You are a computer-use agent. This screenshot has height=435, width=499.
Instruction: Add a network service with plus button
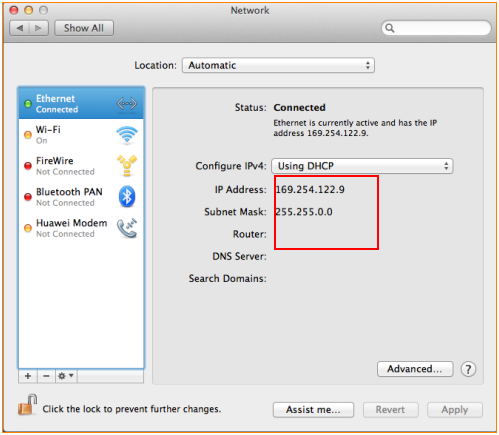point(28,376)
